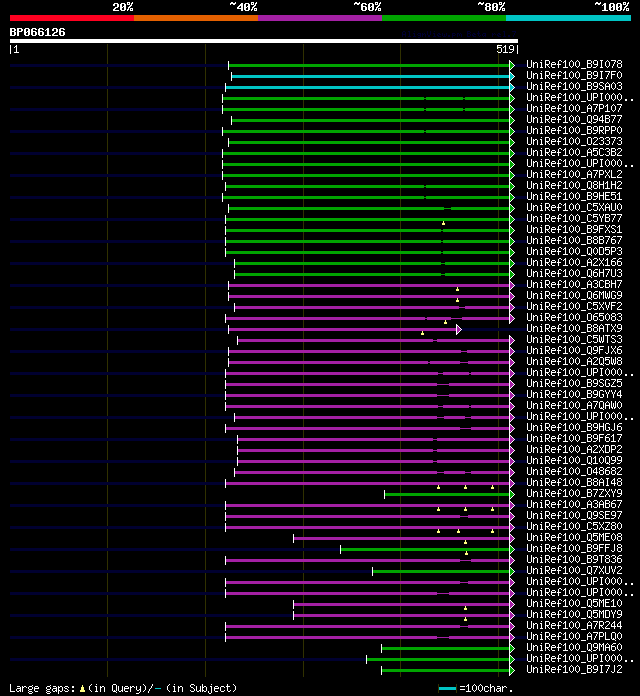The image size is (640, 696).
Task: Select the UniRef100_Q94B77 label
Action: 574,119
